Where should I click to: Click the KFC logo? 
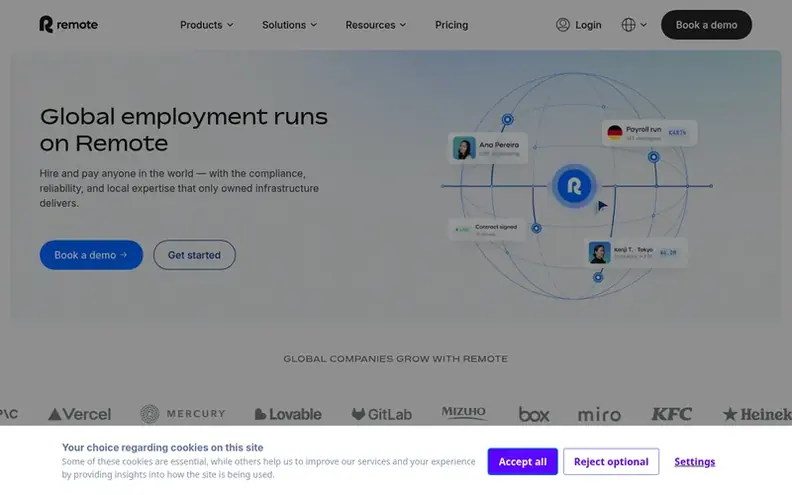[x=671, y=414]
